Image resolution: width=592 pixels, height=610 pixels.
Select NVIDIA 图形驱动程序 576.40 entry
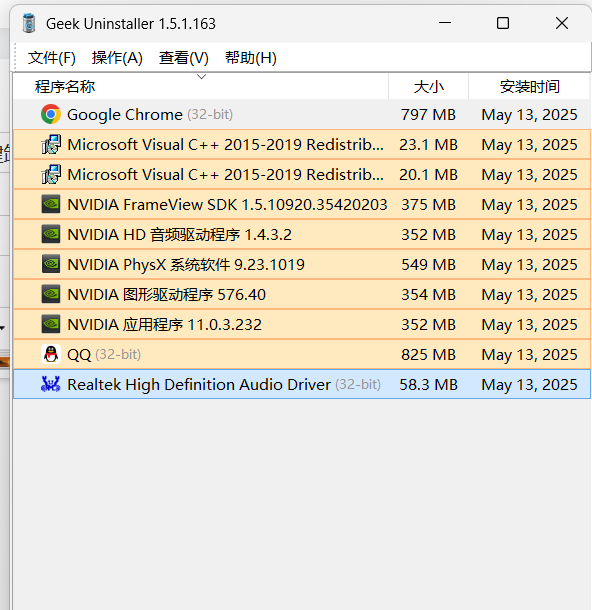(166, 294)
